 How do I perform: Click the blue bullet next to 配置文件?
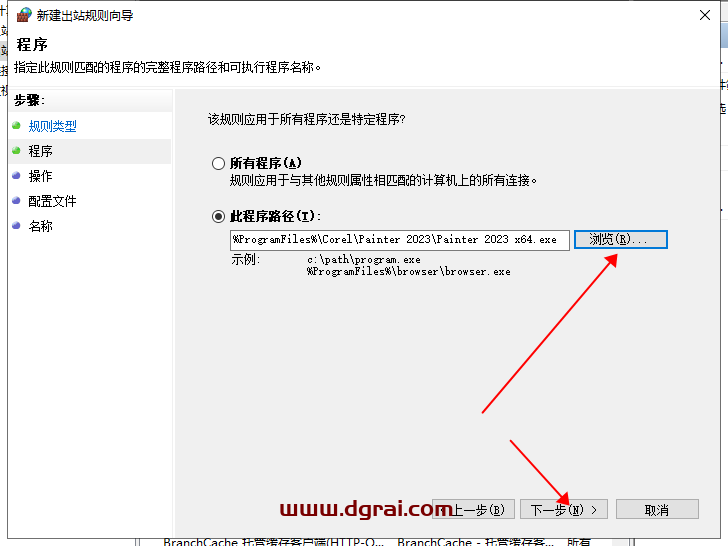pyautogui.click(x=17, y=201)
